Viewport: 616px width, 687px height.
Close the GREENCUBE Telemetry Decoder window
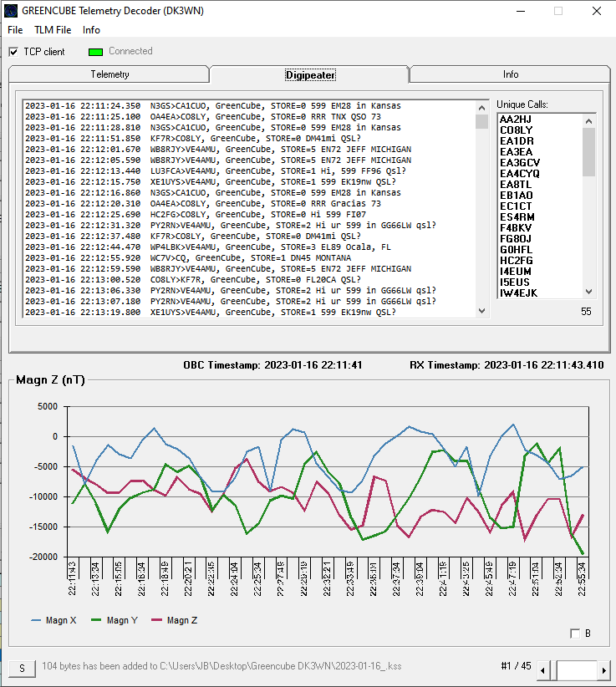pyautogui.click(x=597, y=11)
